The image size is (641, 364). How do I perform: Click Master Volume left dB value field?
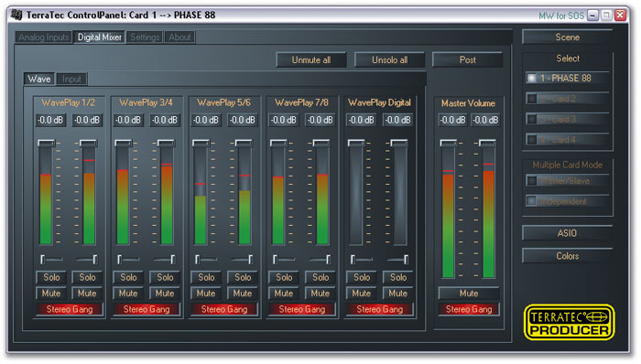click(x=452, y=120)
